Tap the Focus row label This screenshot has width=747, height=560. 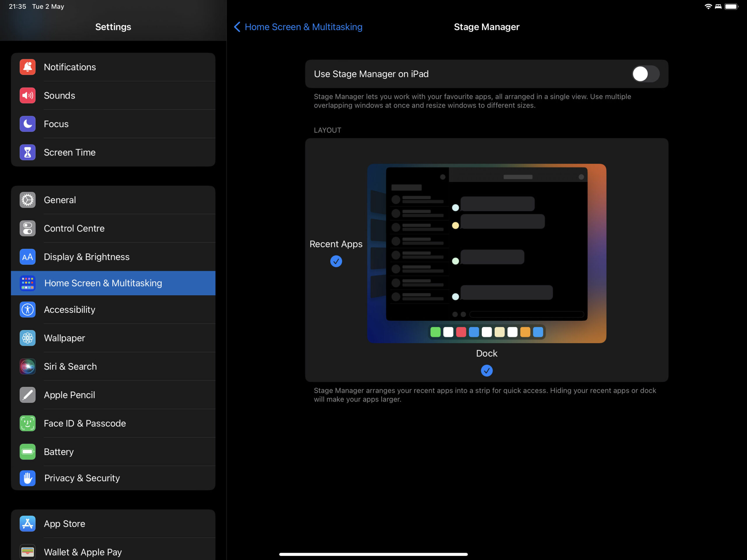(56, 124)
